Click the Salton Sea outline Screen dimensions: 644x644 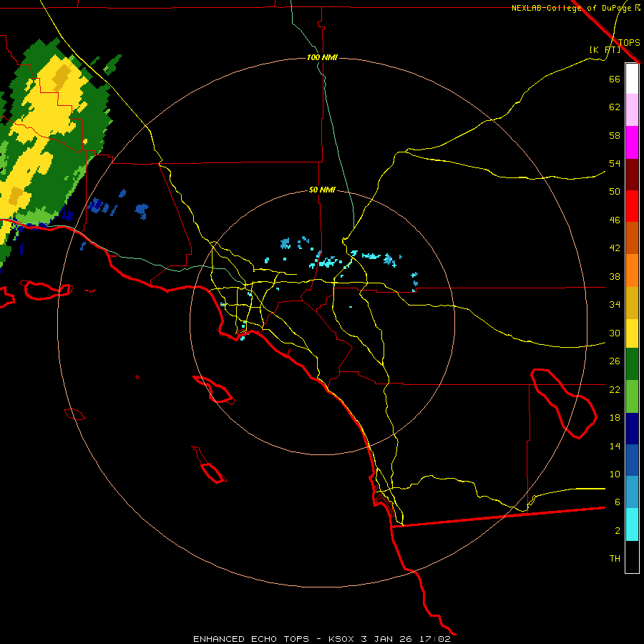(x=564, y=404)
